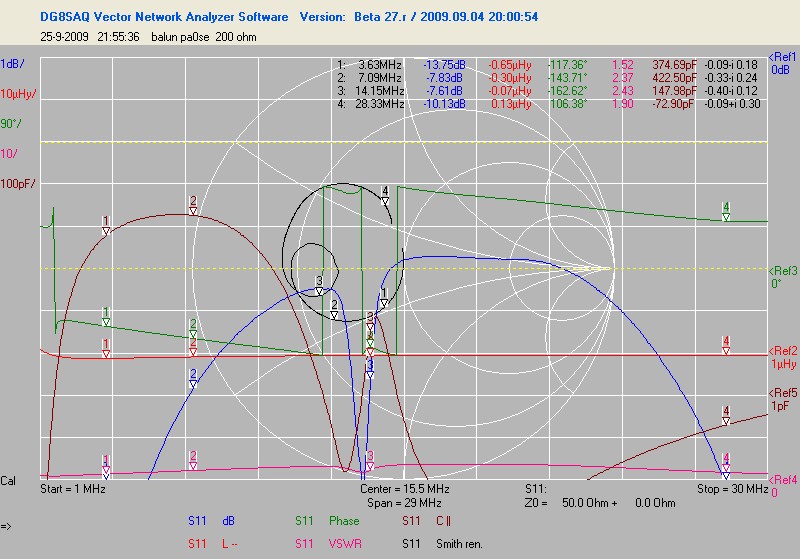Click the '=>' arrow indicator

[6, 526]
